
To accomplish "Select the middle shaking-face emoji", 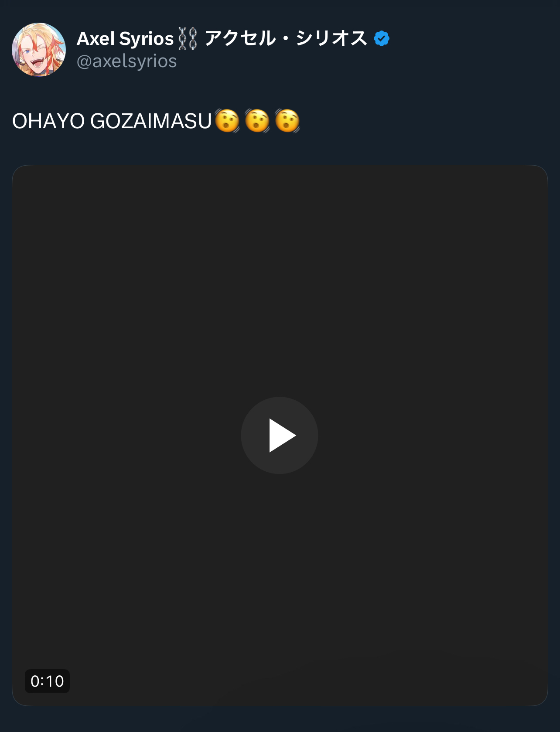I will point(257,121).
